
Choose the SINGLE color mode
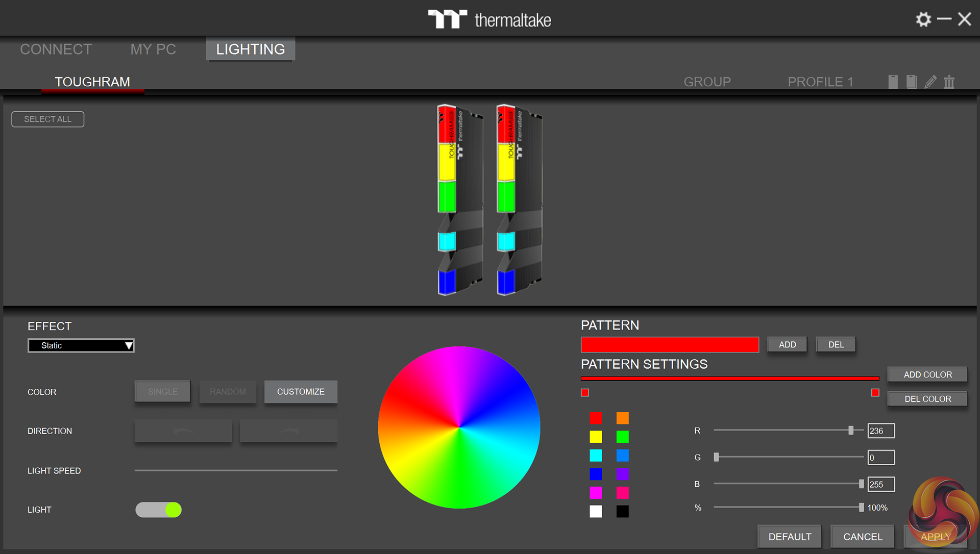162,392
